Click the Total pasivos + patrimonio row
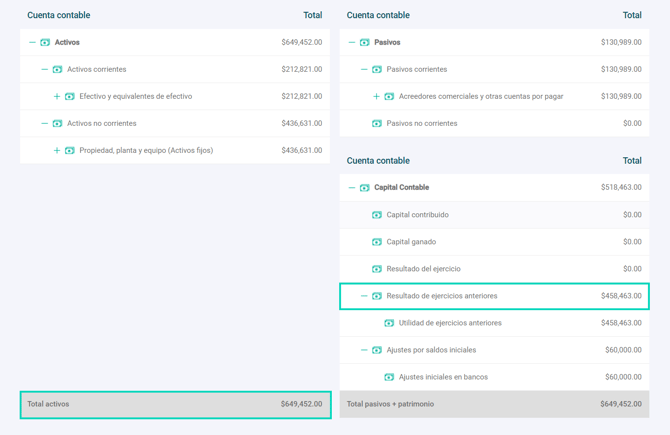 (494, 404)
